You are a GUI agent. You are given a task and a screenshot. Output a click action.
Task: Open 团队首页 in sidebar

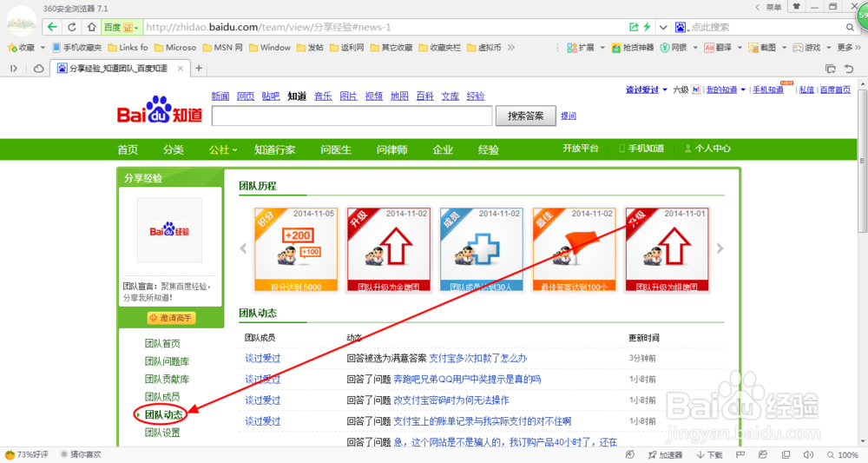tap(162, 343)
